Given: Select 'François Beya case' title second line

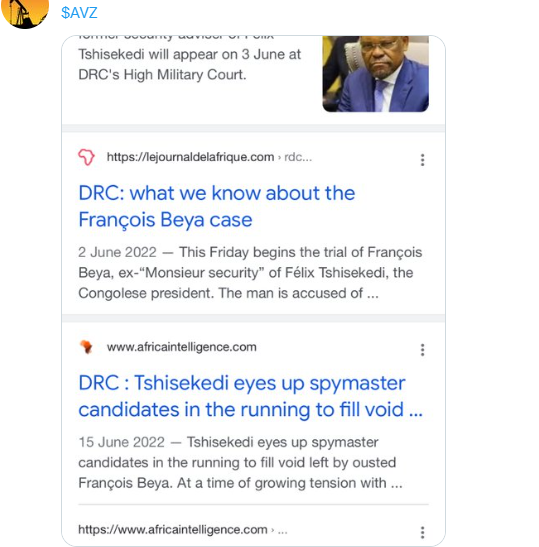Looking at the screenshot, I should click(x=165, y=220).
